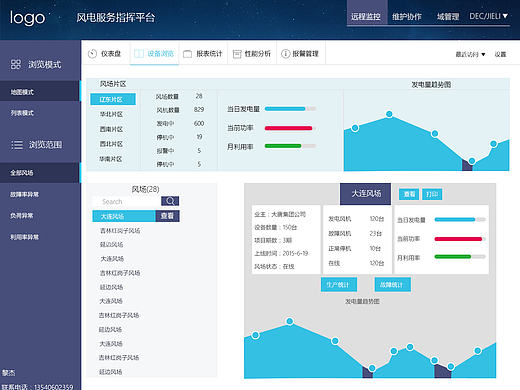
Task: Click 业主：大唐集团公司 text
Action: [280, 214]
